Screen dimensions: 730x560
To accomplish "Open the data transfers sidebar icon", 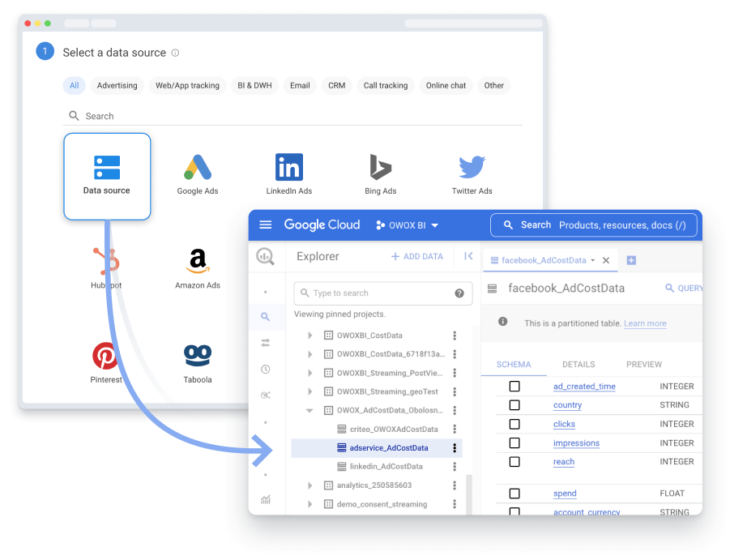I will click(x=266, y=343).
